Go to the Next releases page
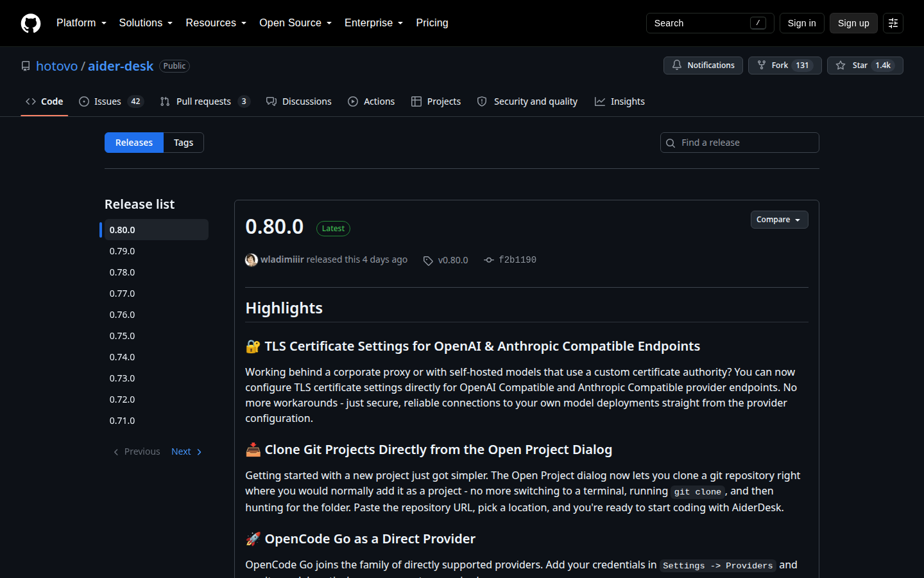The height and width of the screenshot is (578, 924). click(x=187, y=452)
